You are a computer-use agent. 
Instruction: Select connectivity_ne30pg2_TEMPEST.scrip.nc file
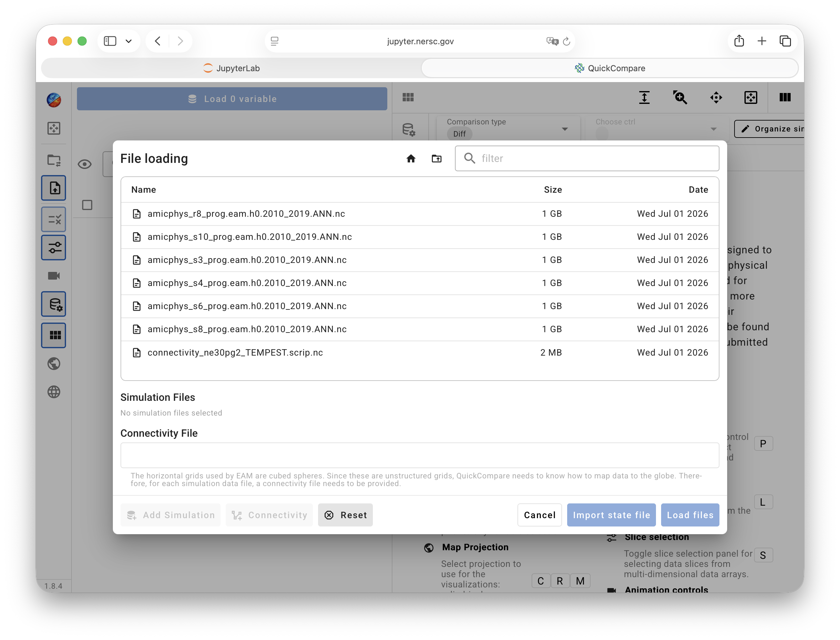coord(420,353)
